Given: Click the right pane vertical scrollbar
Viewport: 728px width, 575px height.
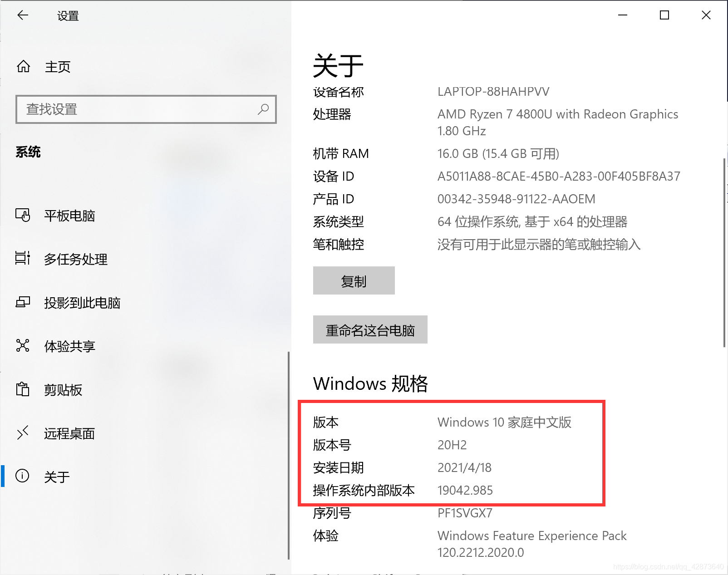Looking at the screenshot, I should [x=725, y=252].
